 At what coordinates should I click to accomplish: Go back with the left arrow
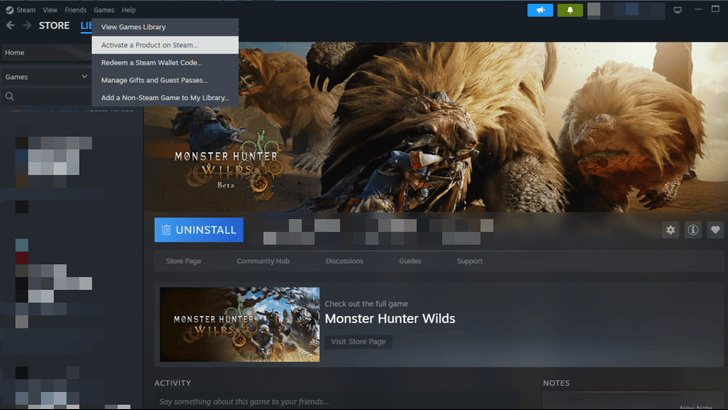coord(10,26)
